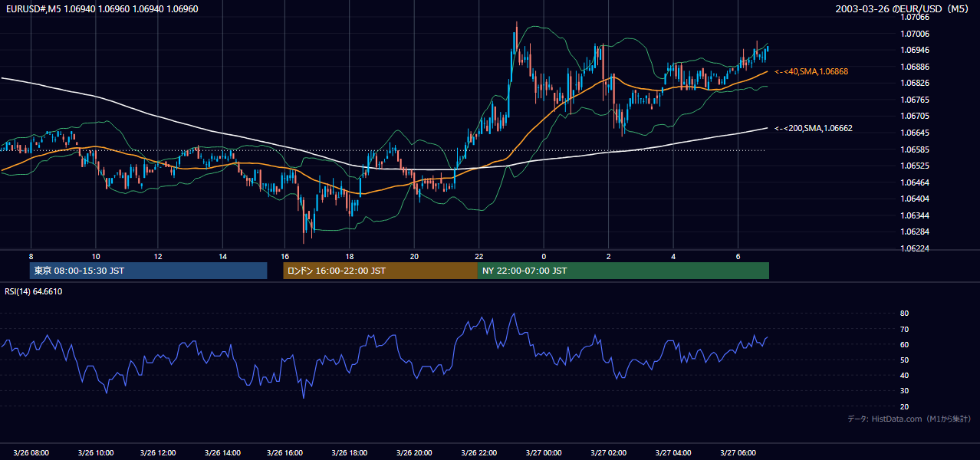Click the hour marker 16 under price chart
Viewport: 980px width, 460px height.
click(285, 256)
